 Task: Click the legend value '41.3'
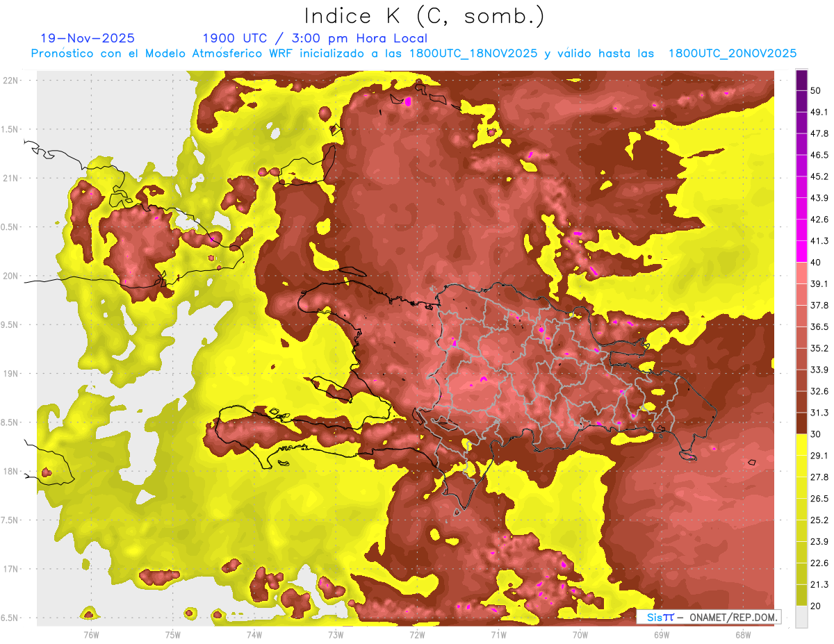819,242
